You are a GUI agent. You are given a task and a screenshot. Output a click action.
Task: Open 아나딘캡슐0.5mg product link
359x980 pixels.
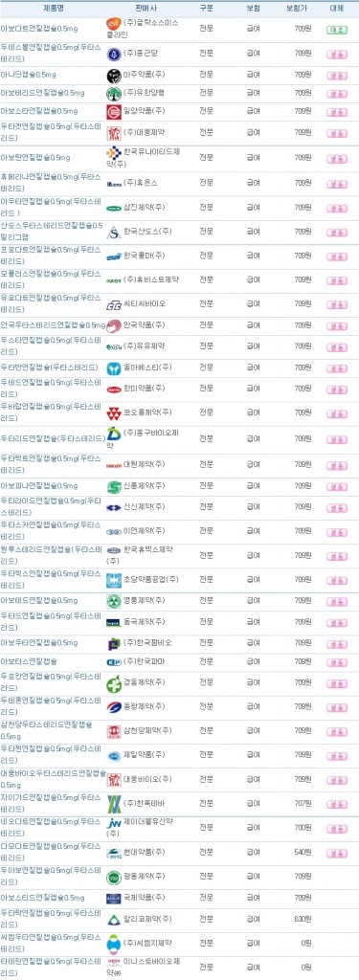coord(29,75)
